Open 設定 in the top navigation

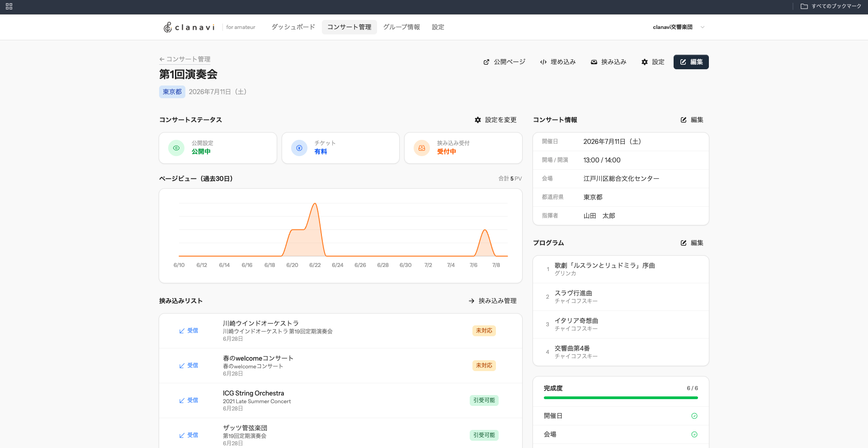click(438, 27)
